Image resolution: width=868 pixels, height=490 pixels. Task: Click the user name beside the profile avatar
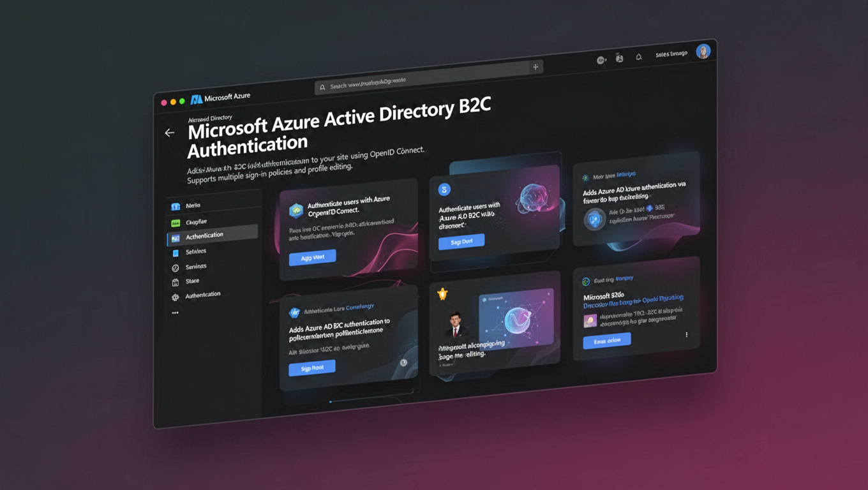(671, 55)
